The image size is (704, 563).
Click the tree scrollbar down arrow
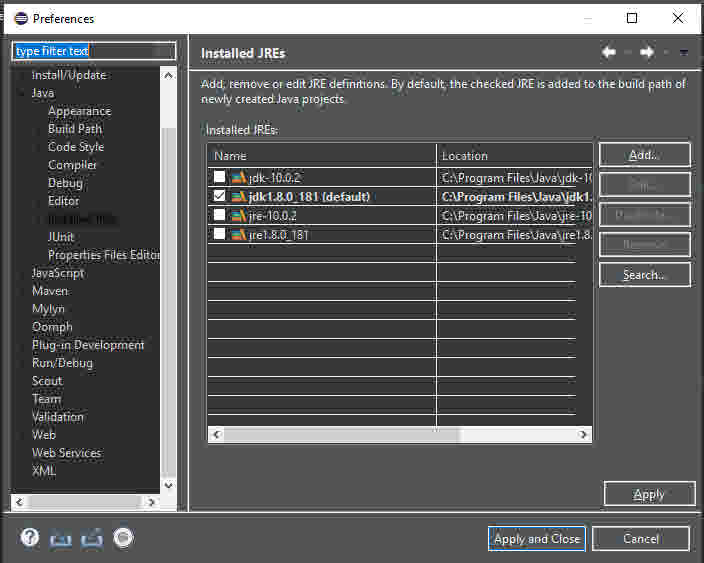168,485
